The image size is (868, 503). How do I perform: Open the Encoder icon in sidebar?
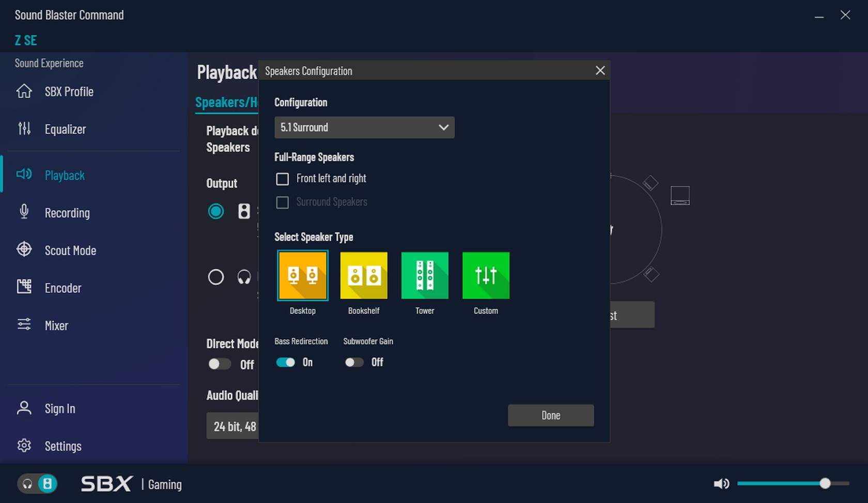pos(24,287)
